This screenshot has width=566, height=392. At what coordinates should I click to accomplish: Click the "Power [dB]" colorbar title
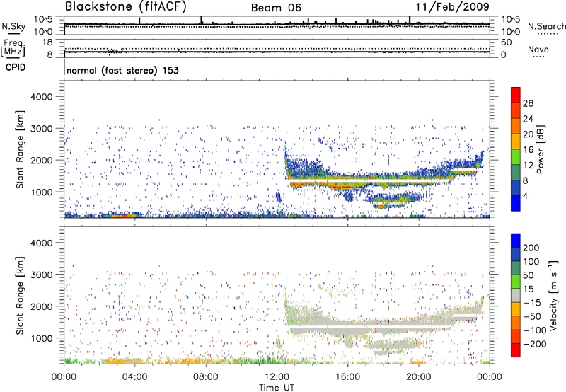coord(540,149)
